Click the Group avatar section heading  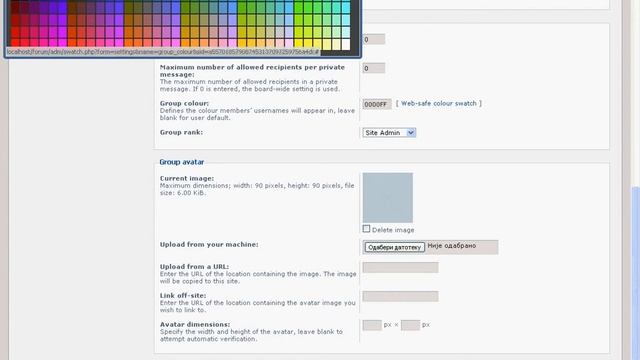[x=182, y=162]
